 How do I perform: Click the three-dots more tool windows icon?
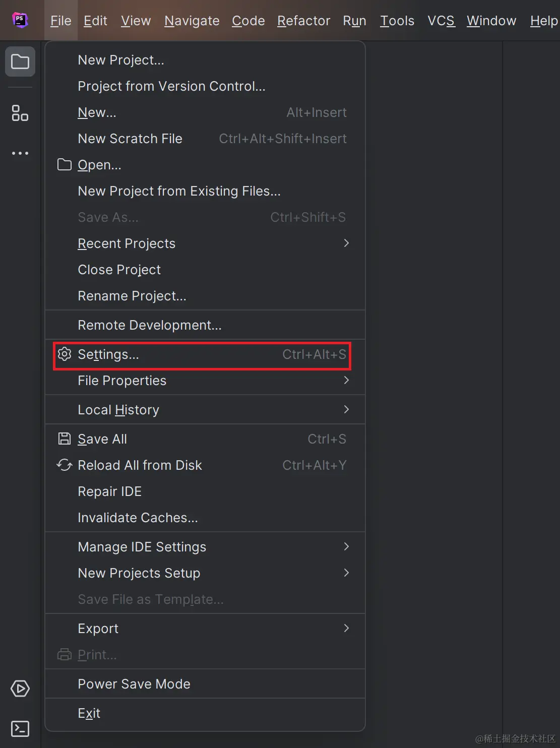(x=20, y=153)
